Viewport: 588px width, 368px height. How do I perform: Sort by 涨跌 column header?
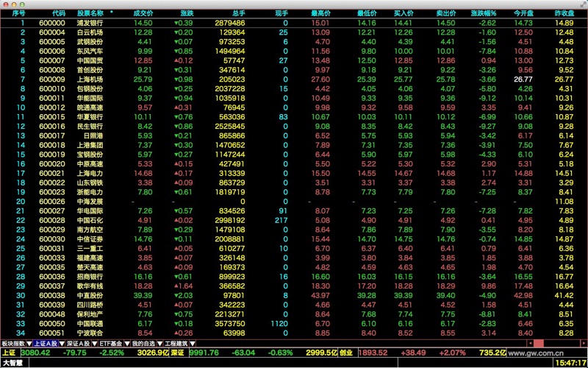click(187, 13)
